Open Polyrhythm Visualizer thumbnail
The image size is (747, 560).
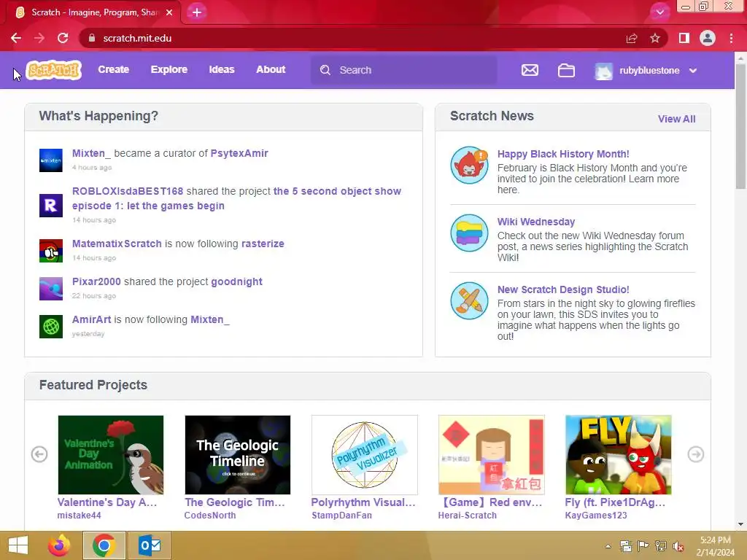(365, 455)
